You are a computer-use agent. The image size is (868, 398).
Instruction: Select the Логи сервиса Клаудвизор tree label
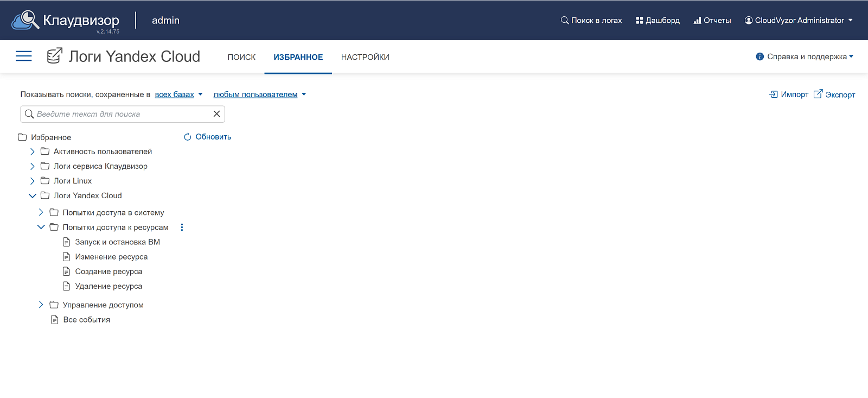[x=100, y=166]
